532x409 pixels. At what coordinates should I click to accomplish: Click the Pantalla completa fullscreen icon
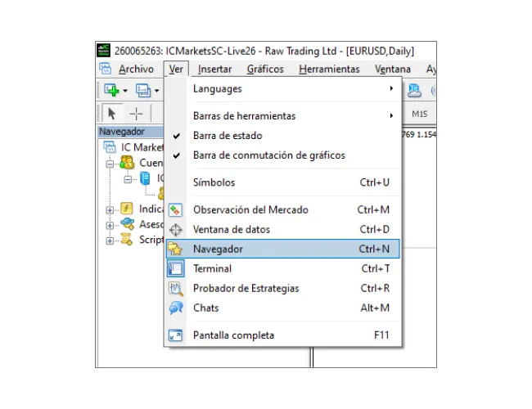click(175, 335)
